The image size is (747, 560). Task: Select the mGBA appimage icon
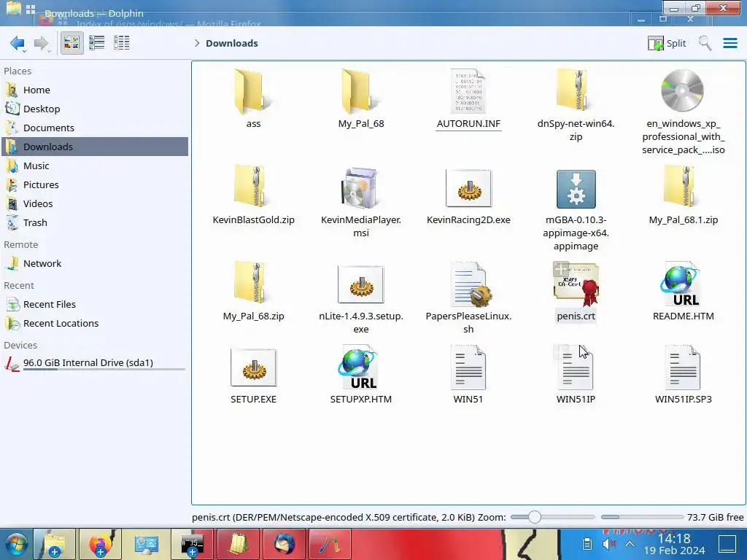pos(576,189)
